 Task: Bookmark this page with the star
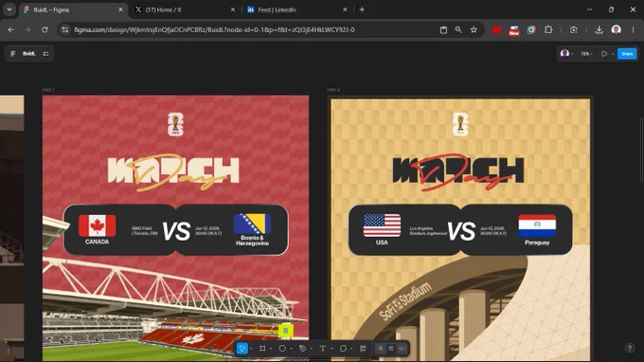point(474,29)
